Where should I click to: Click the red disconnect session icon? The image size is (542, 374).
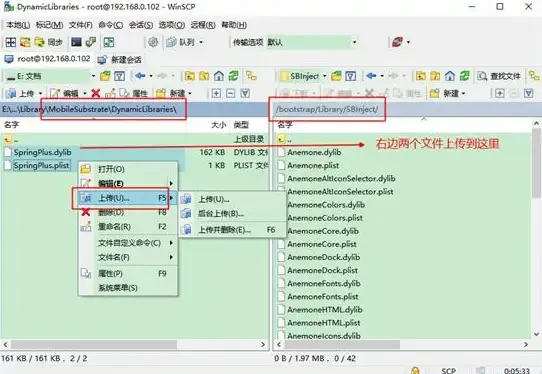398,42
